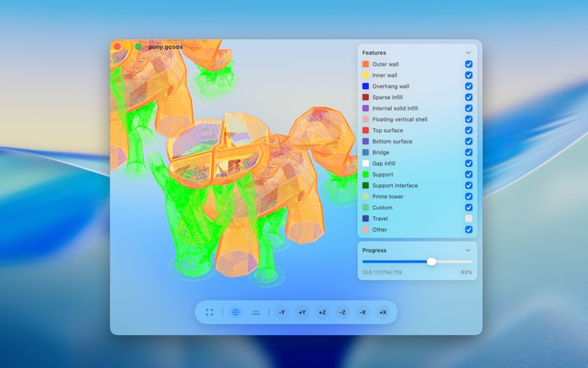The height and width of the screenshot is (368, 588).
Task: Toggle Floating vertical shell checkbox
Action: pos(469,119)
